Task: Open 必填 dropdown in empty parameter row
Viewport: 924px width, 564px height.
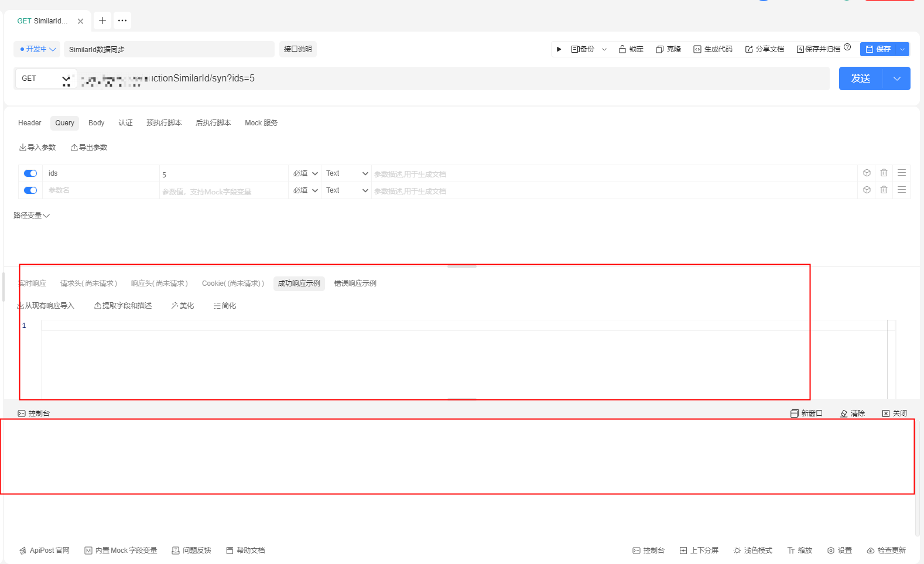Action: (x=305, y=190)
